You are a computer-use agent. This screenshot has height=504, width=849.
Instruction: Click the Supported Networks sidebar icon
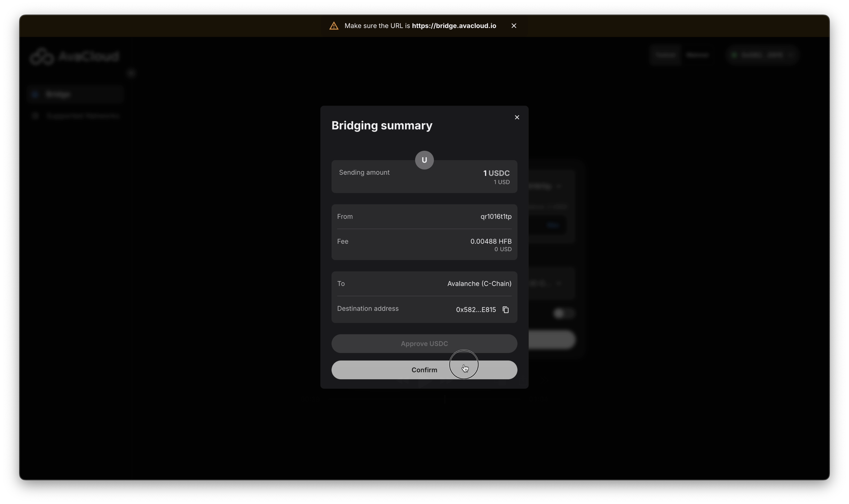tap(35, 116)
